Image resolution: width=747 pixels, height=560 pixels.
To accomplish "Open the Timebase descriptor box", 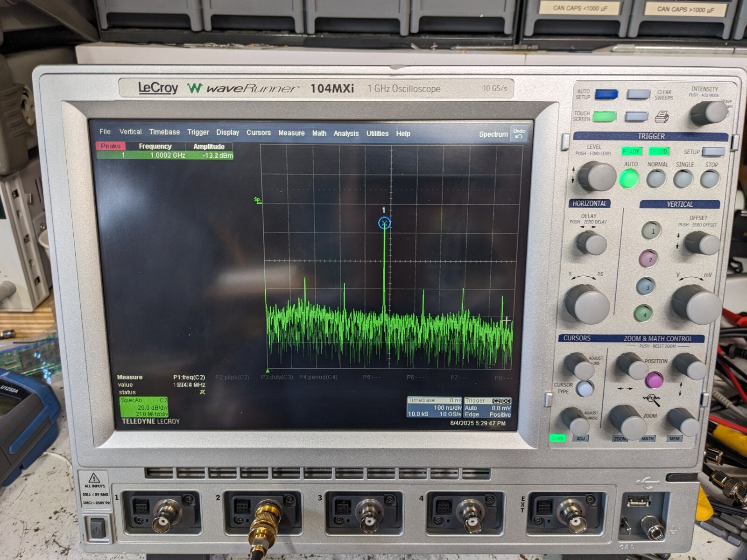I will [434, 407].
